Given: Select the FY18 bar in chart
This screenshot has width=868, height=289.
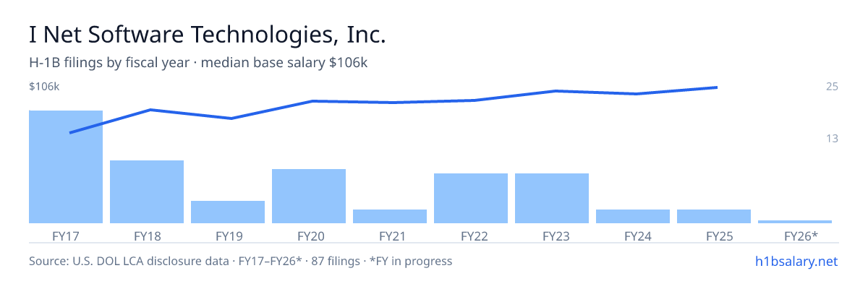Looking at the screenshot, I should click(147, 191).
